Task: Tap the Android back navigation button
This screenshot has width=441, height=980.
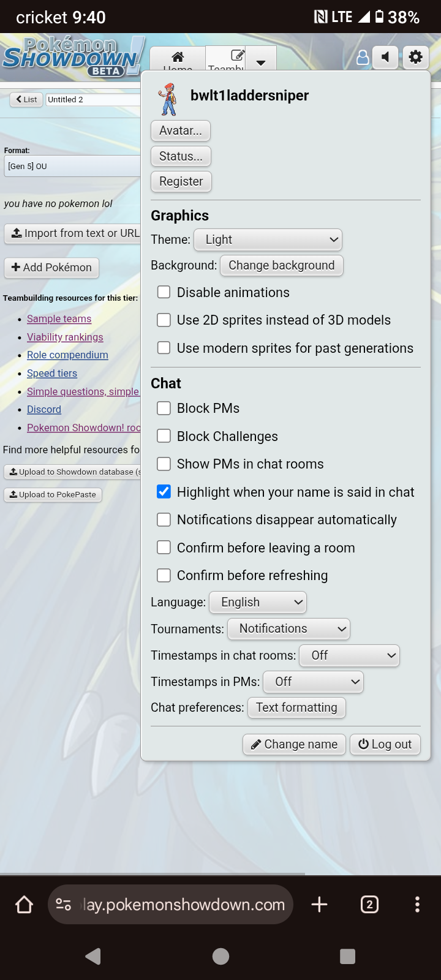Action: (x=93, y=956)
